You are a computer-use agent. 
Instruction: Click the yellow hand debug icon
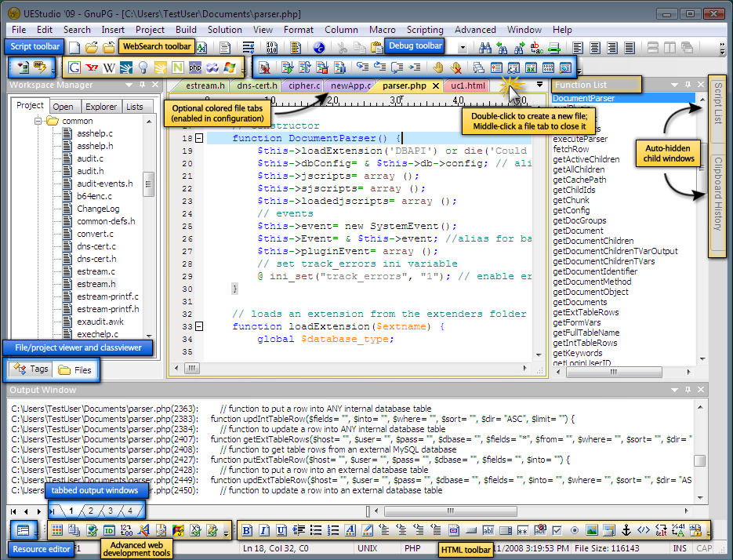[x=438, y=67]
